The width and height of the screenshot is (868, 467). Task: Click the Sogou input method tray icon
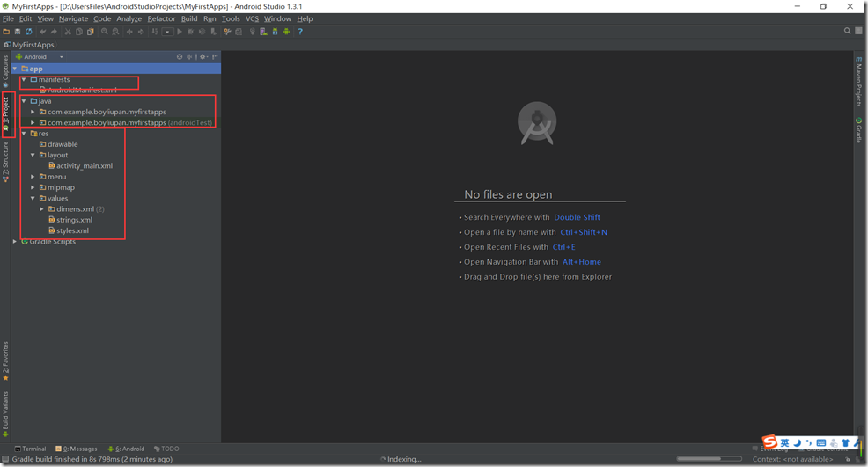tap(770, 442)
